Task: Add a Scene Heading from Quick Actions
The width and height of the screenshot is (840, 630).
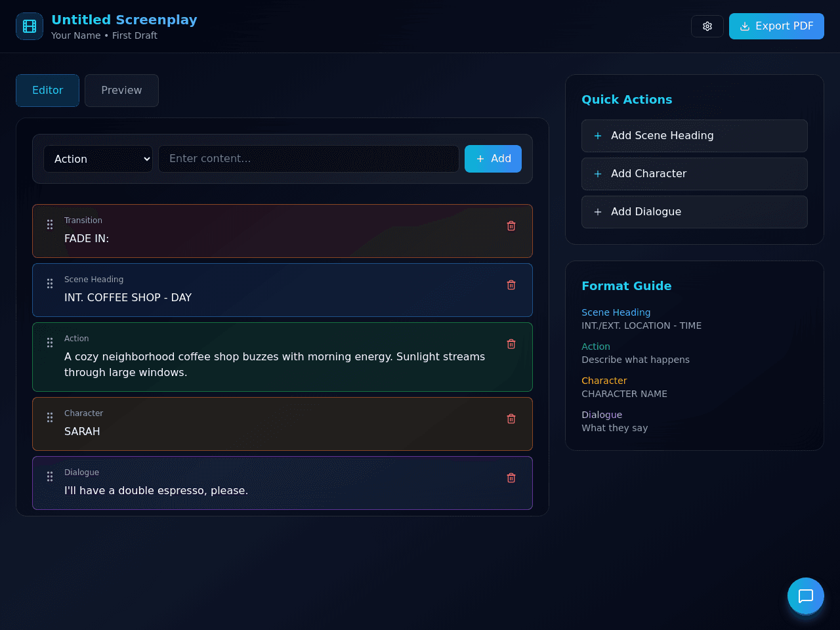Action: click(x=694, y=136)
